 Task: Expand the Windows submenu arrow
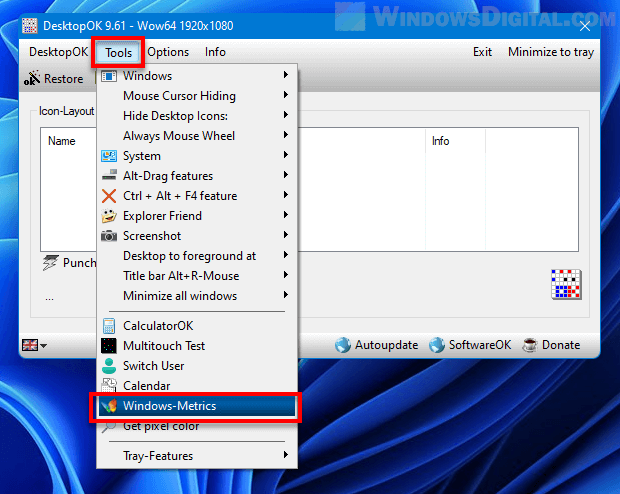[x=286, y=75]
